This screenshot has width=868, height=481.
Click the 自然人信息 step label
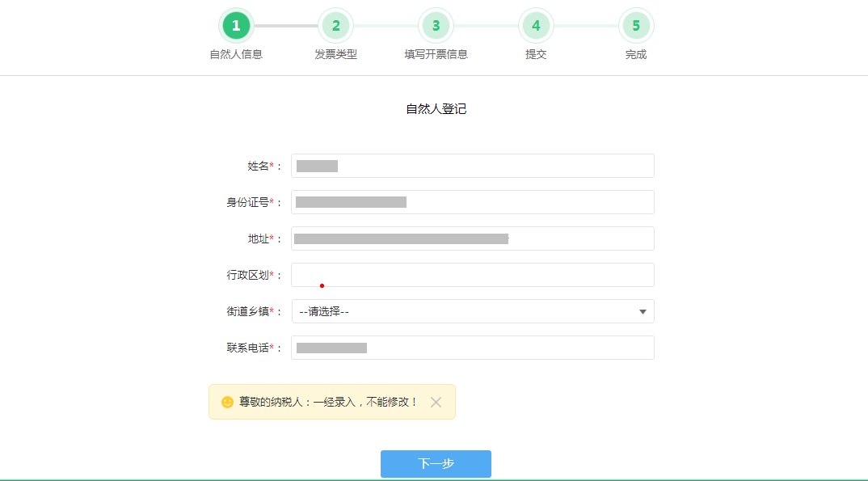[236, 55]
